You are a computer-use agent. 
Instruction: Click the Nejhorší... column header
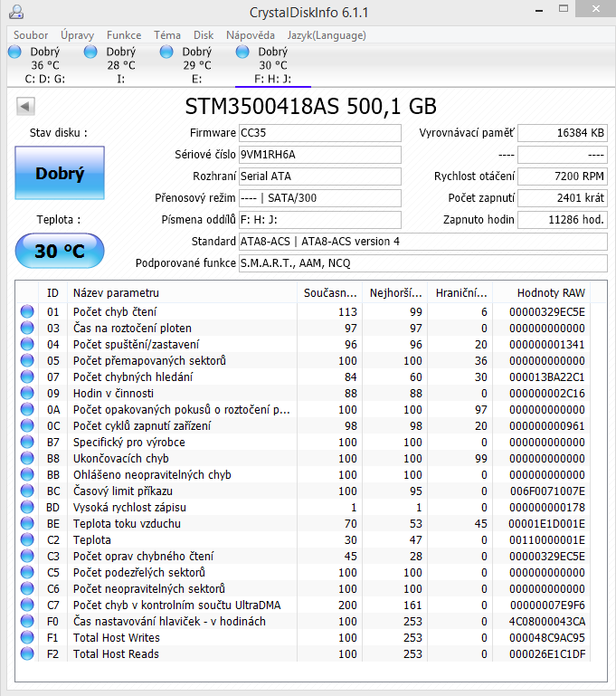[394, 293]
